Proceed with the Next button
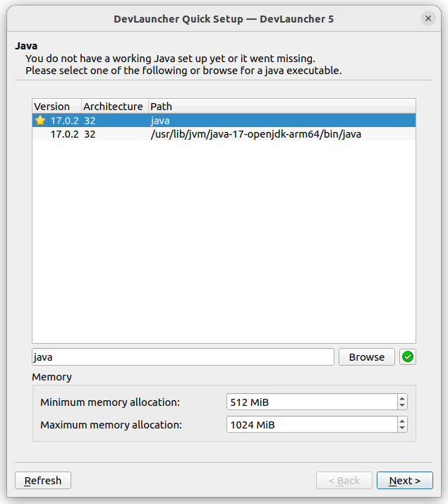 [404, 481]
